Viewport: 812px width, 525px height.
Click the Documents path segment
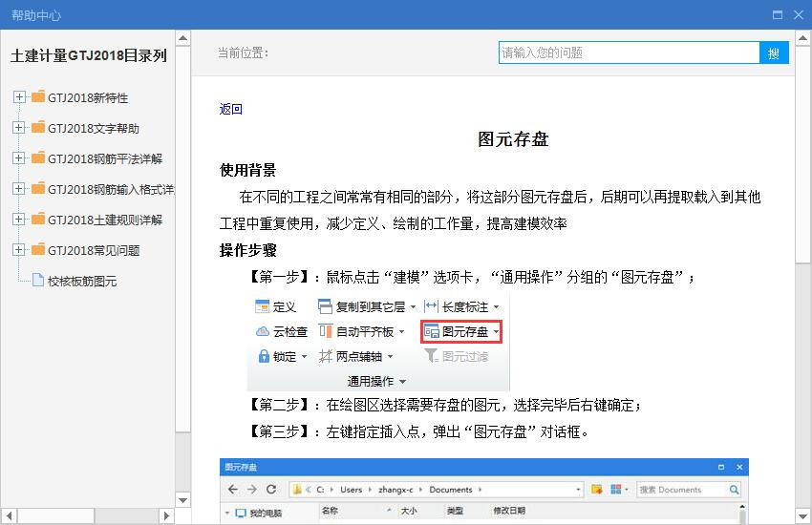click(451, 490)
